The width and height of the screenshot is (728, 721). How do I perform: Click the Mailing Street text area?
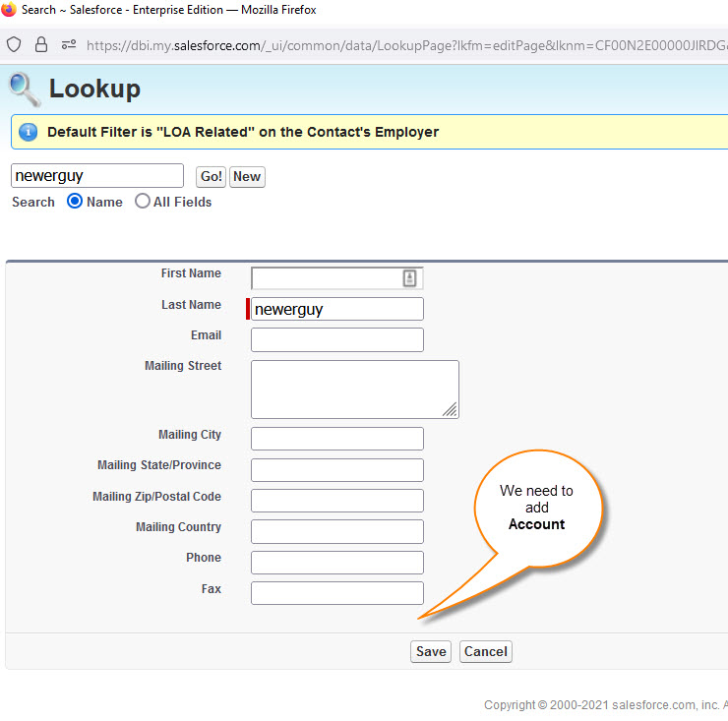pos(355,390)
